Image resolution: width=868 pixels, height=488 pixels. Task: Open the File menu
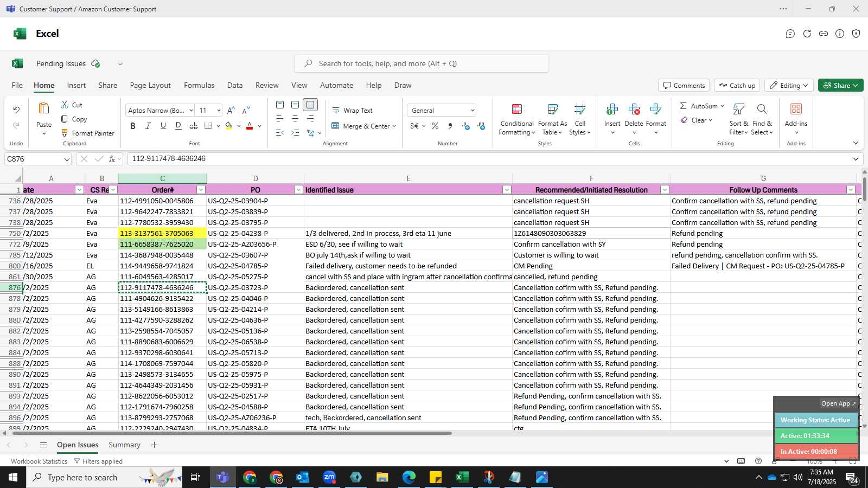[17, 85]
